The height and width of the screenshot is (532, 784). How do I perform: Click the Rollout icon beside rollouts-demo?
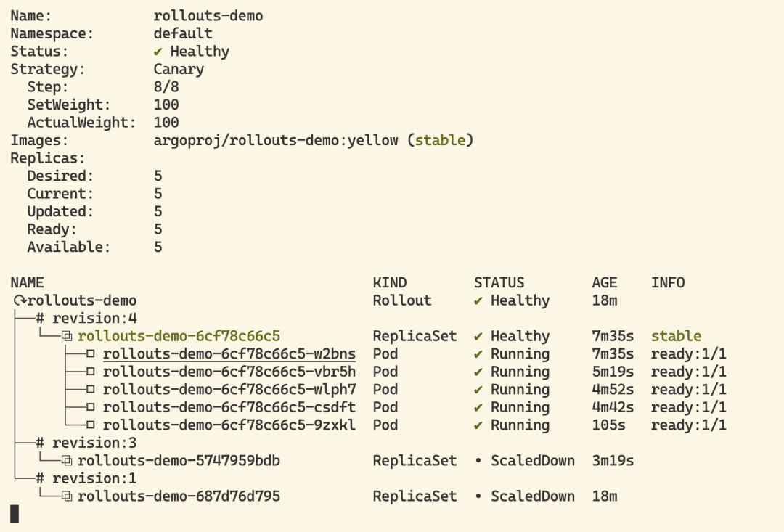click(18, 300)
